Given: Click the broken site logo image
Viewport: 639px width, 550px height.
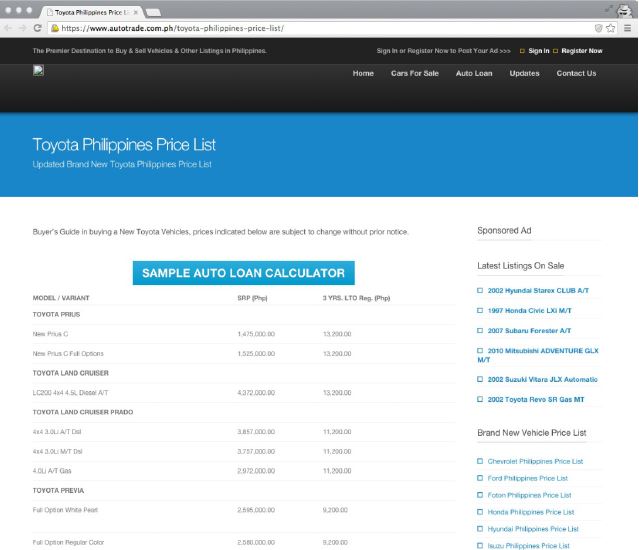Looking at the screenshot, I should tap(38, 71).
